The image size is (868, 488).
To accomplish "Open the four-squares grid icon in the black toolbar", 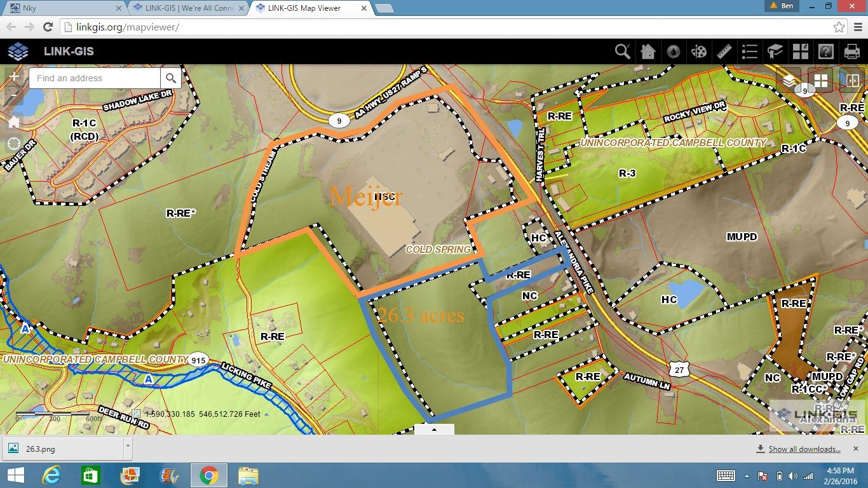I will coord(801,51).
